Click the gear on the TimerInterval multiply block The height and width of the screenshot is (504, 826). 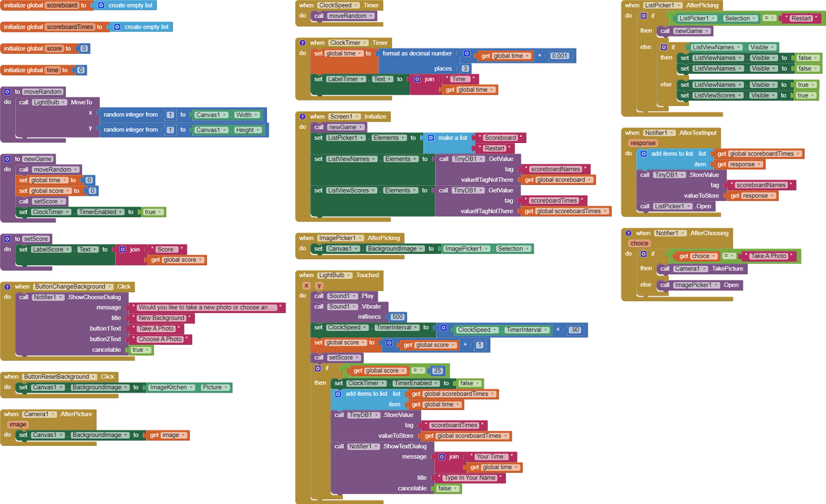(443, 328)
